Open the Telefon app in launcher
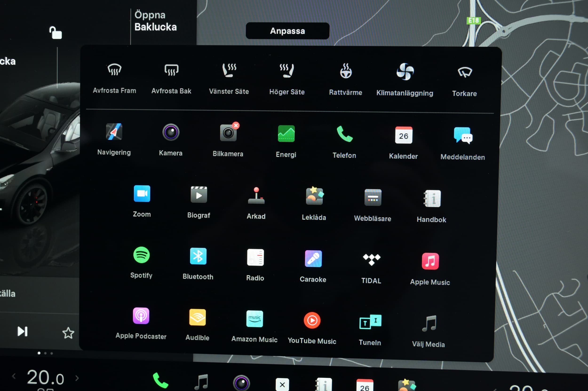Image resolution: width=588 pixels, height=391 pixels. 345,142
